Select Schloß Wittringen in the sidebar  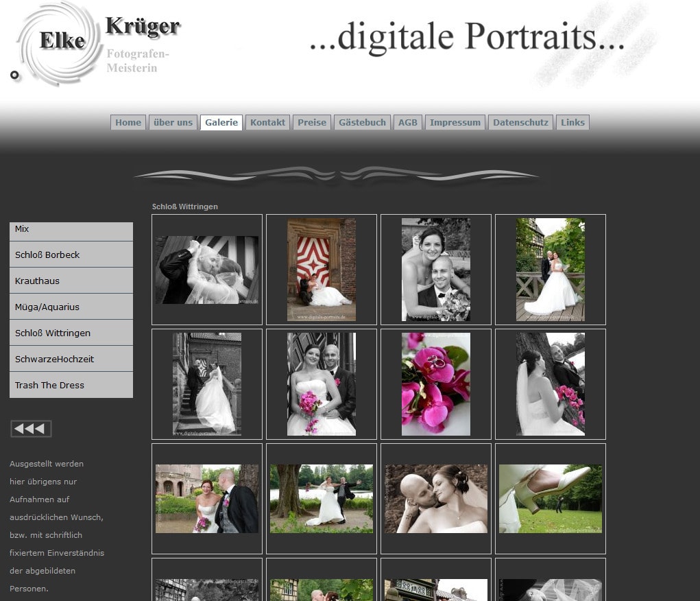click(x=71, y=333)
